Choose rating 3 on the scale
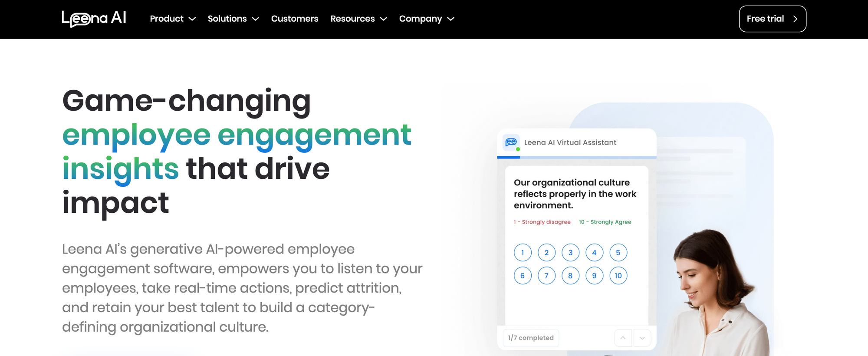The width and height of the screenshot is (868, 356). pos(571,253)
